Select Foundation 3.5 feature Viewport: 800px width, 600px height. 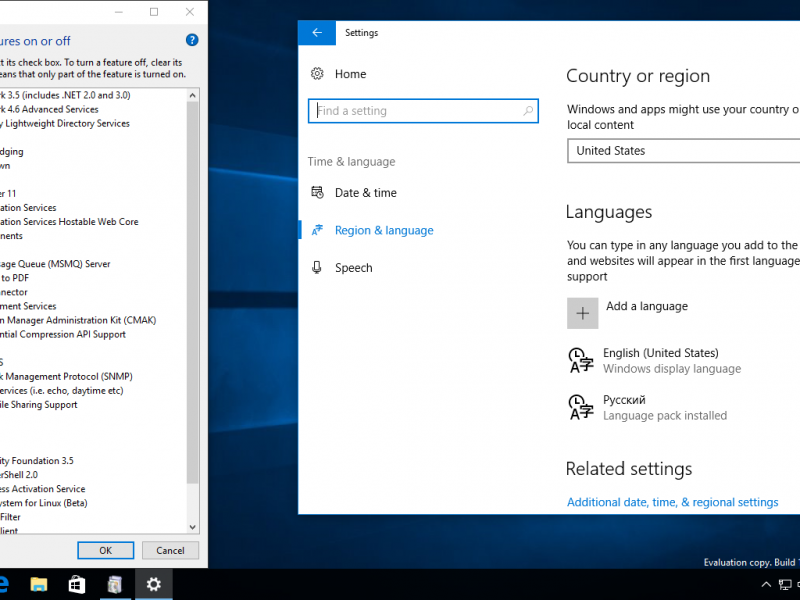(x=37, y=461)
